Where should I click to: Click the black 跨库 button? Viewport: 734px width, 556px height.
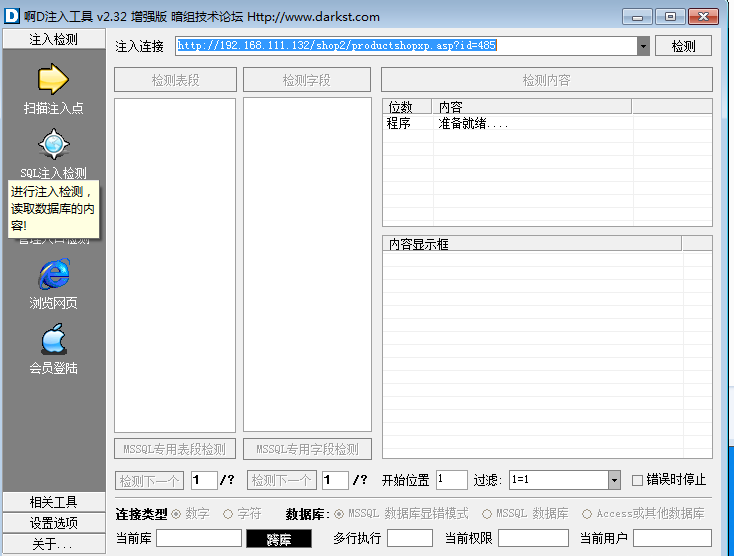[x=279, y=539]
